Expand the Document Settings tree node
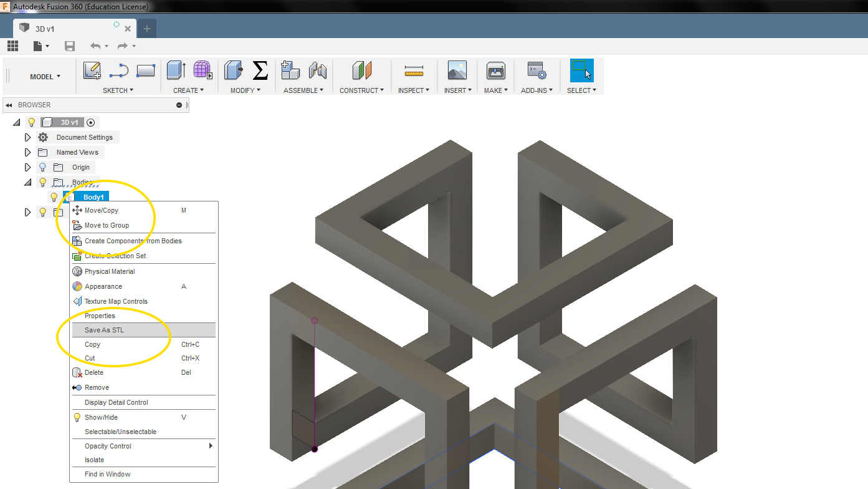 [x=27, y=137]
